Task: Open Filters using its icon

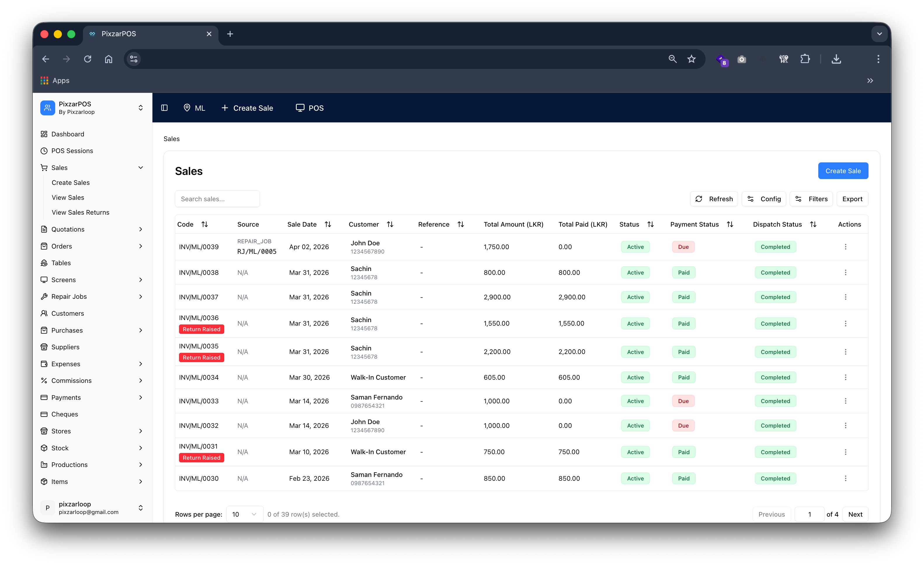Action: (798, 199)
